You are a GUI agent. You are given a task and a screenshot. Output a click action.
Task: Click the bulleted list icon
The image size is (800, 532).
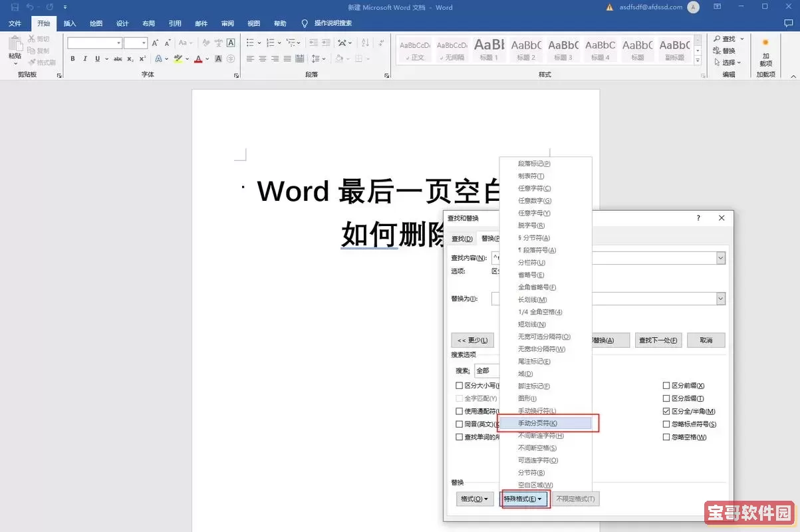pos(250,43)
